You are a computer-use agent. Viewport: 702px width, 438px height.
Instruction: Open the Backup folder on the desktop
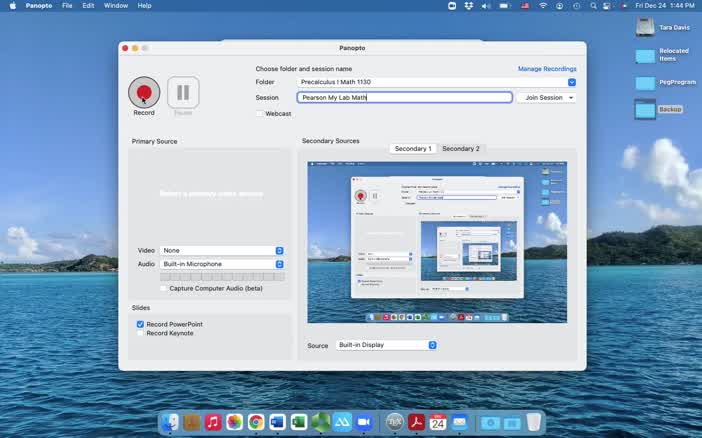pos(645,108)
